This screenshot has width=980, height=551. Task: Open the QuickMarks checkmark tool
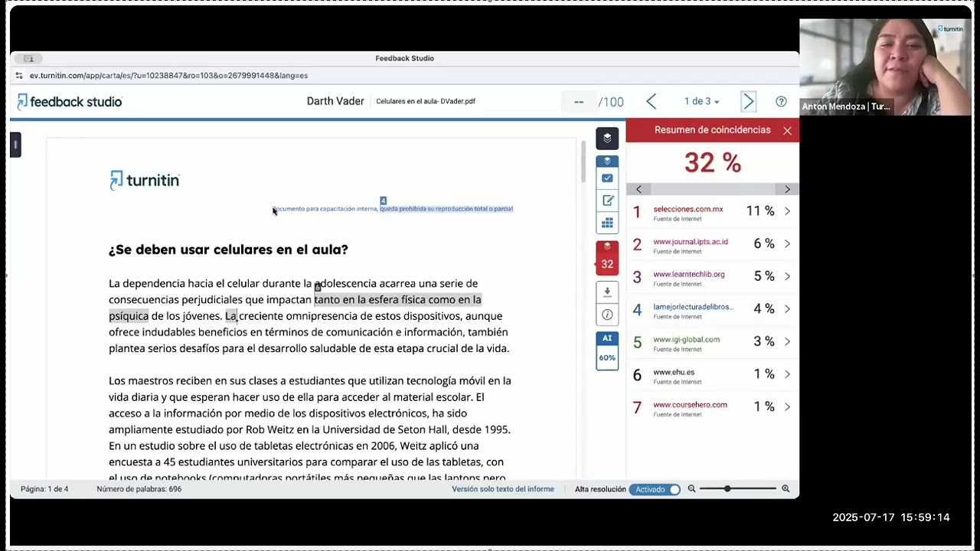point(607,178)
